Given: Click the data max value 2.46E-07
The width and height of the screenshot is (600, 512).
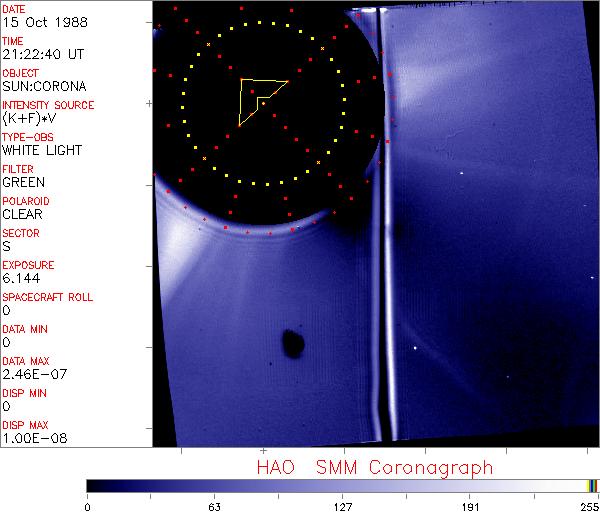Looking at the screenshot, I should 31,374.
